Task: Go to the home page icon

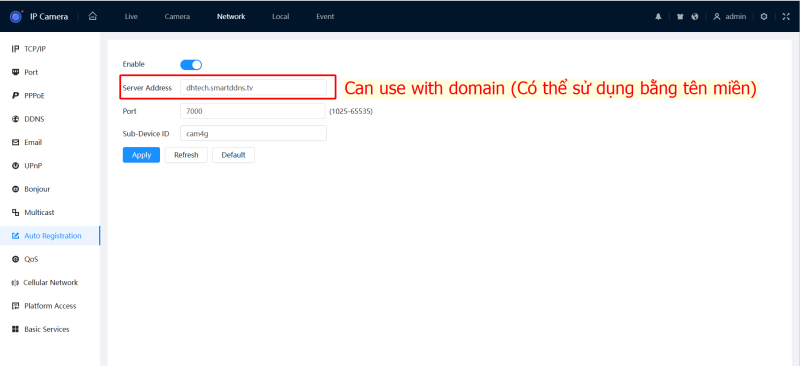Action: pyautogui.click(x=92, y=16)
